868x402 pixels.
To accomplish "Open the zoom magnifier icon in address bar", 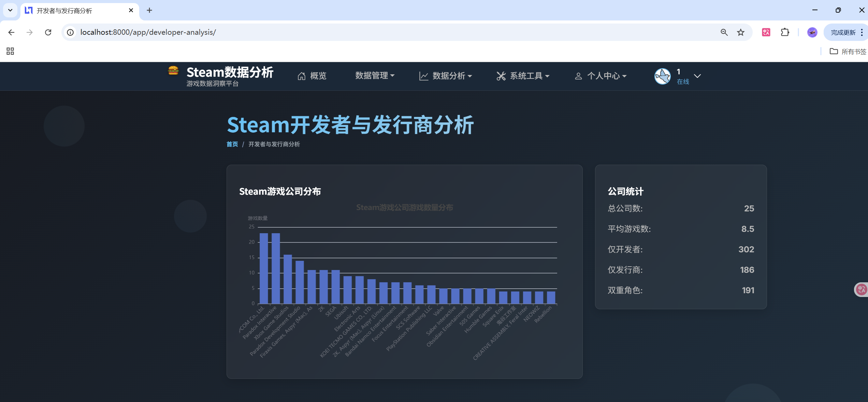I will tap(724, 32).
